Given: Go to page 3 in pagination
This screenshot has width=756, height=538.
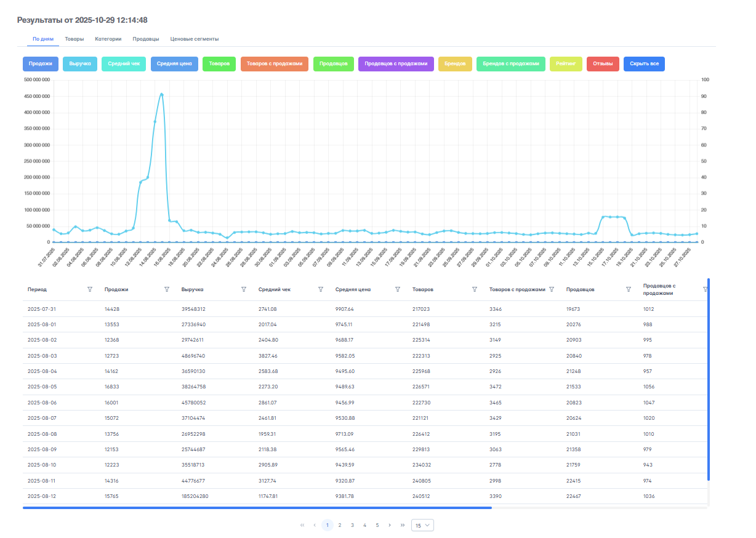Looking at the screenshot, I should pos(352,525).
